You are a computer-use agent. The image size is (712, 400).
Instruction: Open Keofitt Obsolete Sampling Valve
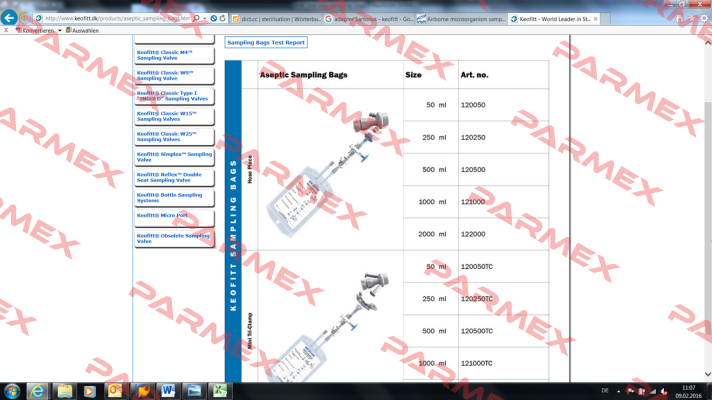click(x=174, y=238)
